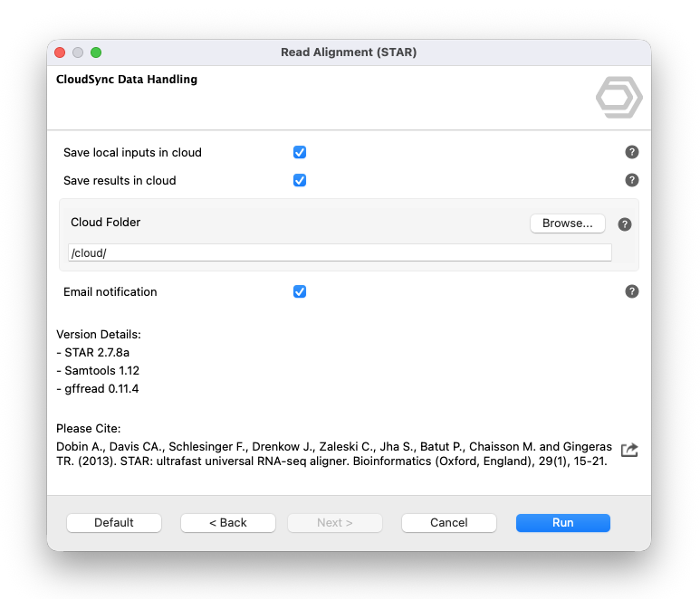Disable the Email notification checkbox
The width and height of the screenshot is (700, 599).
coord(300,291)
